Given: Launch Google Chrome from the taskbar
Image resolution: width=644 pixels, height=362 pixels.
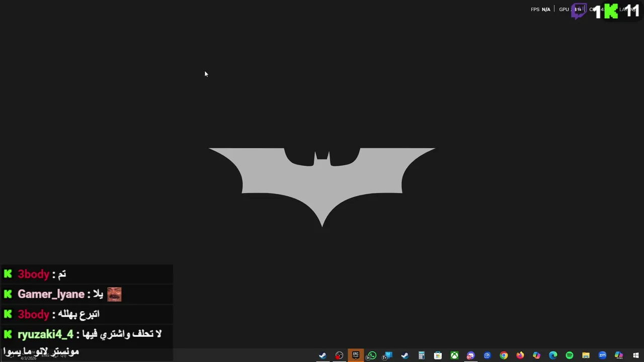Looking at the screenshot, I should tap(504, 355).
